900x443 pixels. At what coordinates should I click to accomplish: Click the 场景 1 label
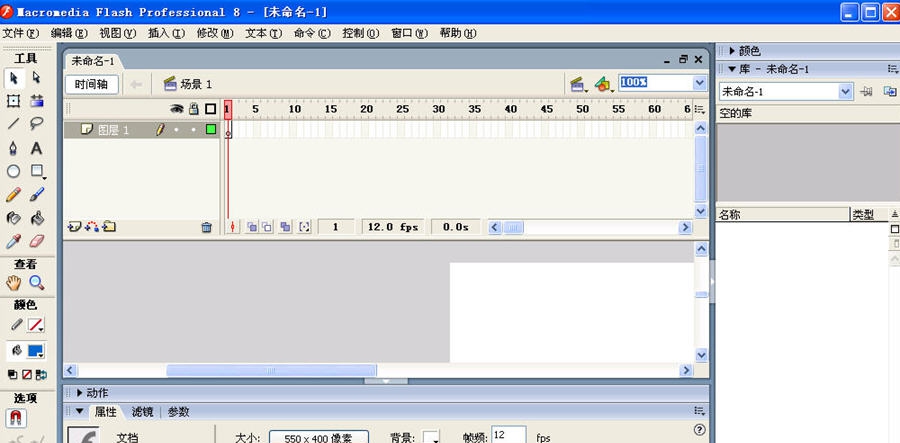196,84
